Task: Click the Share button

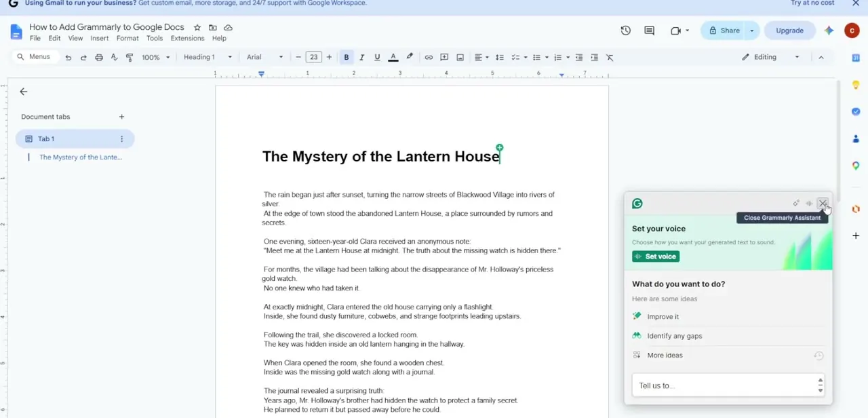Action: click(723, 31)
